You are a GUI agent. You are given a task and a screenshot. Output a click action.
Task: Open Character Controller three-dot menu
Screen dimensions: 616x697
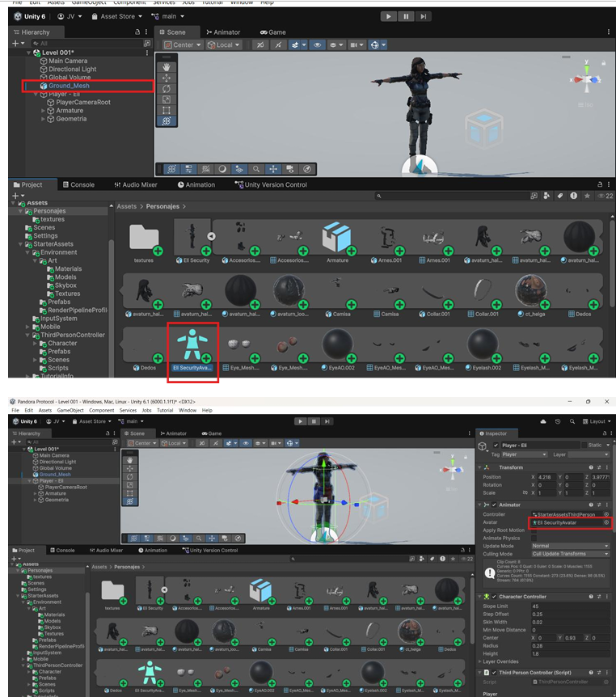click(x=606, y=597)
